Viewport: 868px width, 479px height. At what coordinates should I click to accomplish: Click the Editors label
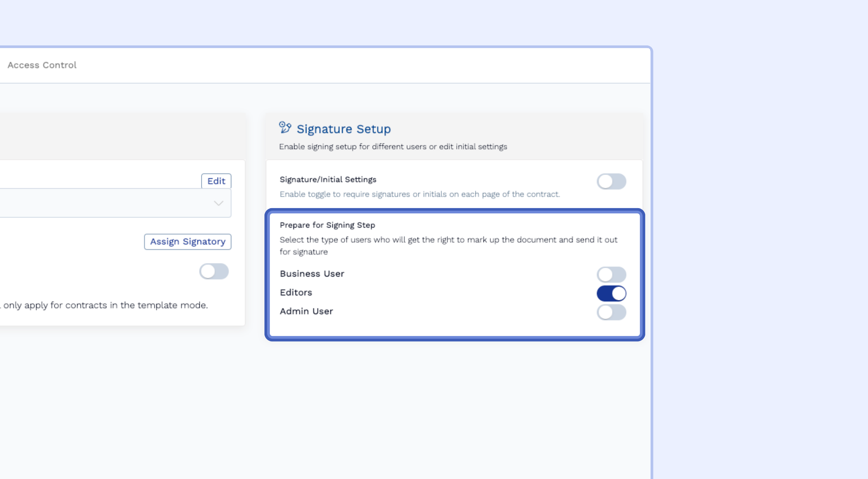tap(296, 293)
